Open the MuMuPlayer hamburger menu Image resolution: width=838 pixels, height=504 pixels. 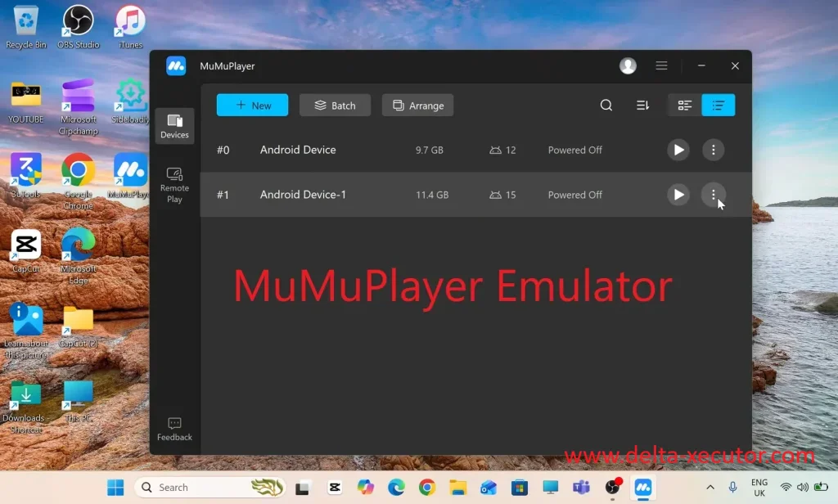click(x=661, y=65)
